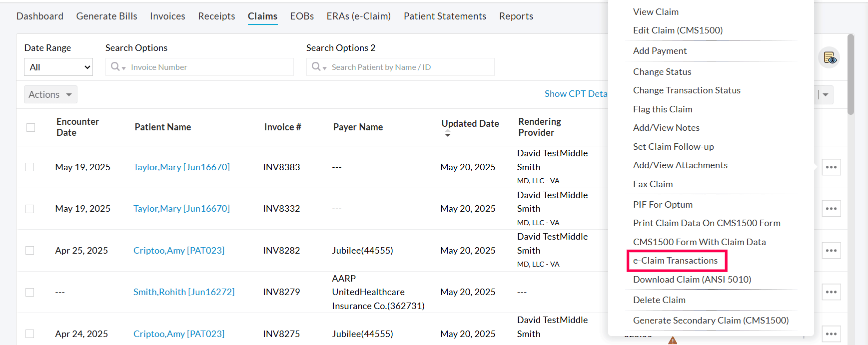This screenshot has height=345, width=868.
Task: Open more options for invoice INV8383
Action: (831, 167)
